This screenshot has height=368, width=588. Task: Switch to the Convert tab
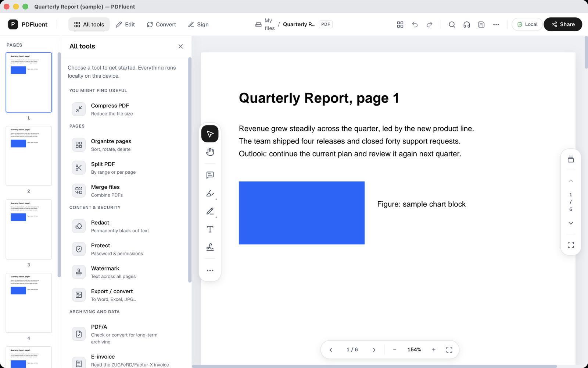coord(161,24)
